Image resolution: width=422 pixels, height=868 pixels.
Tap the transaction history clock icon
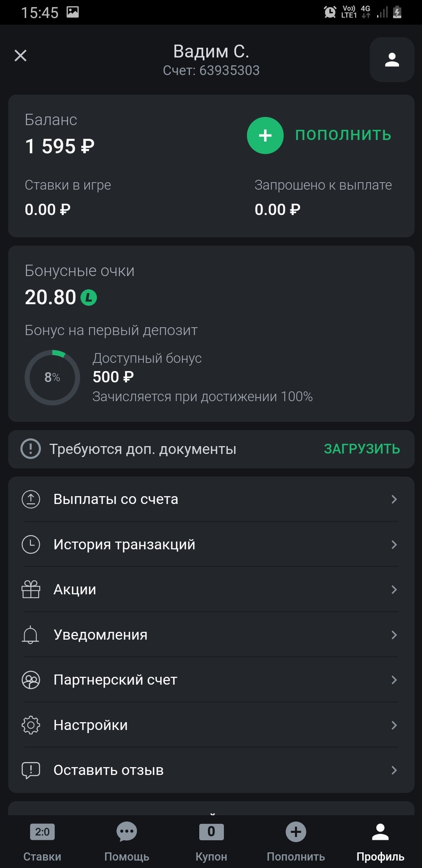click(31, 544)
